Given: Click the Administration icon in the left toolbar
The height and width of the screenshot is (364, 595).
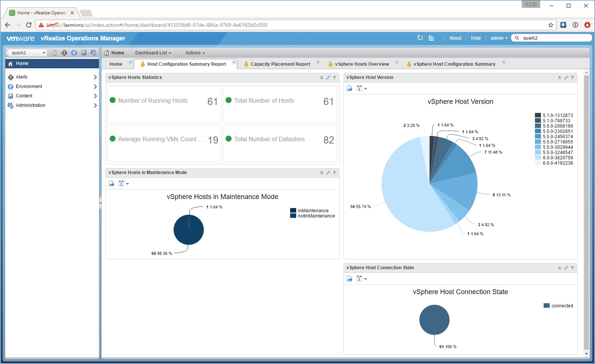Looking at the screenshot, I should [94, 53].
